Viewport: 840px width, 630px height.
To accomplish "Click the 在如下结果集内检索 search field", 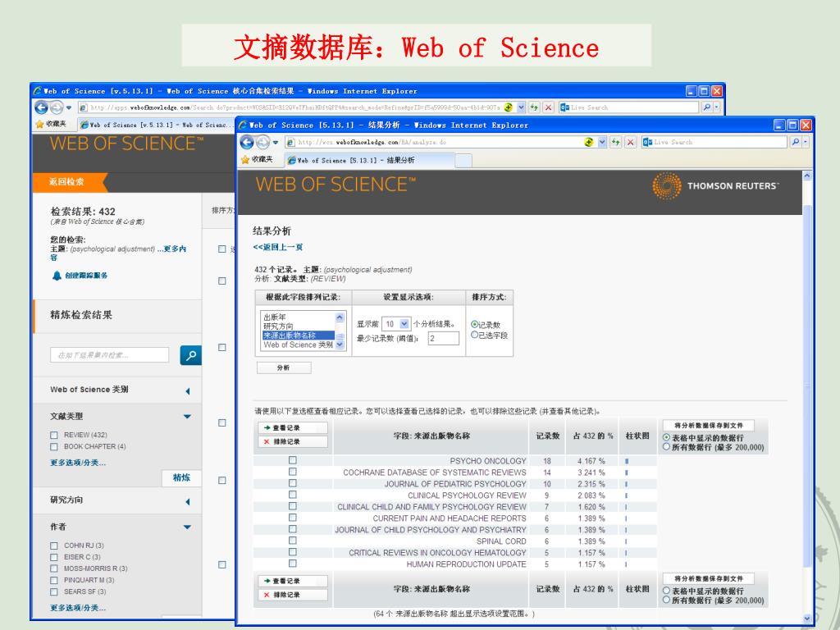I will [110, 355].
